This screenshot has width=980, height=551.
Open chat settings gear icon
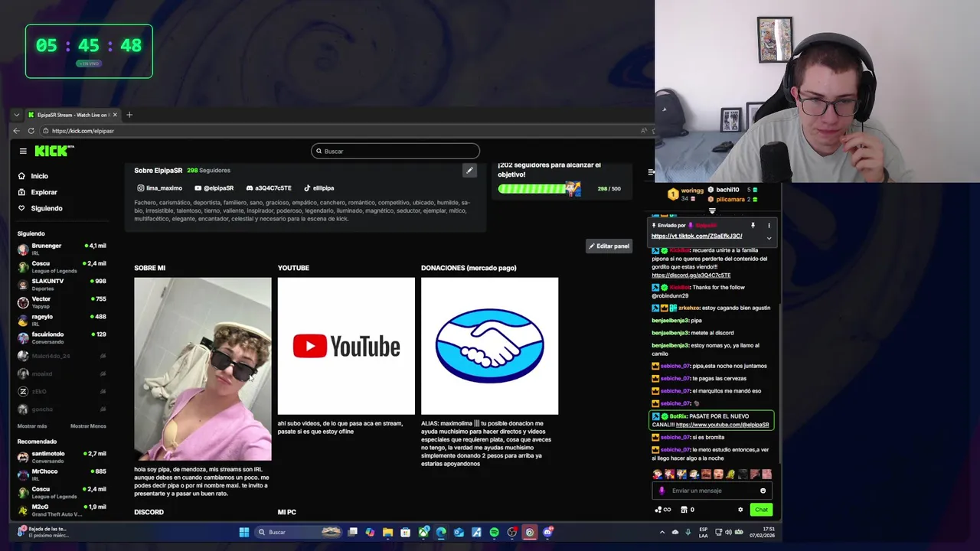pos(740,510)
